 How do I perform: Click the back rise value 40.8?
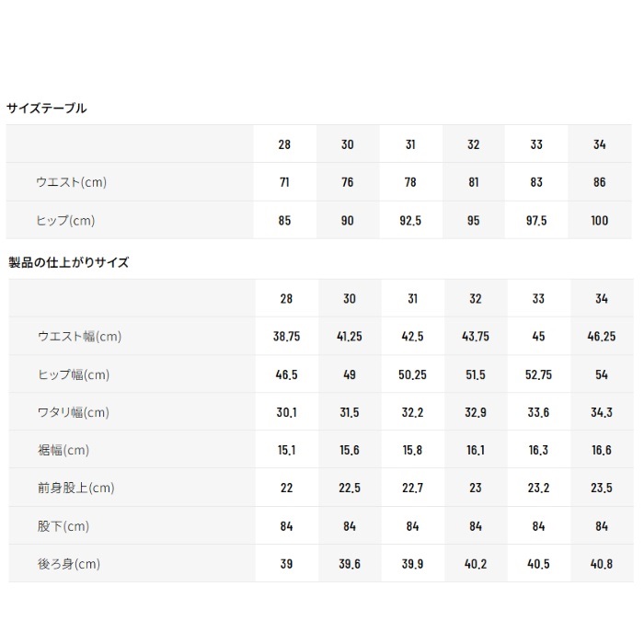coord(602,564)
